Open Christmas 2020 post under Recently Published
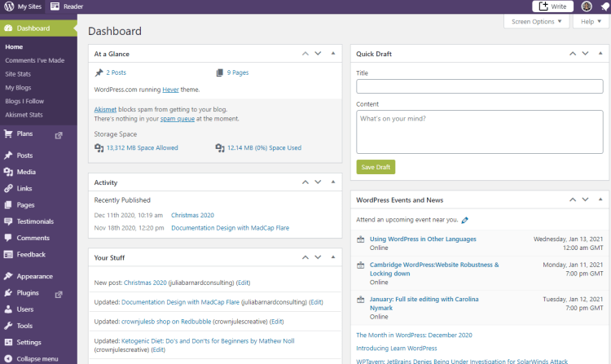The height and width of the screenshot is (364, 611). tap(192, 215)
